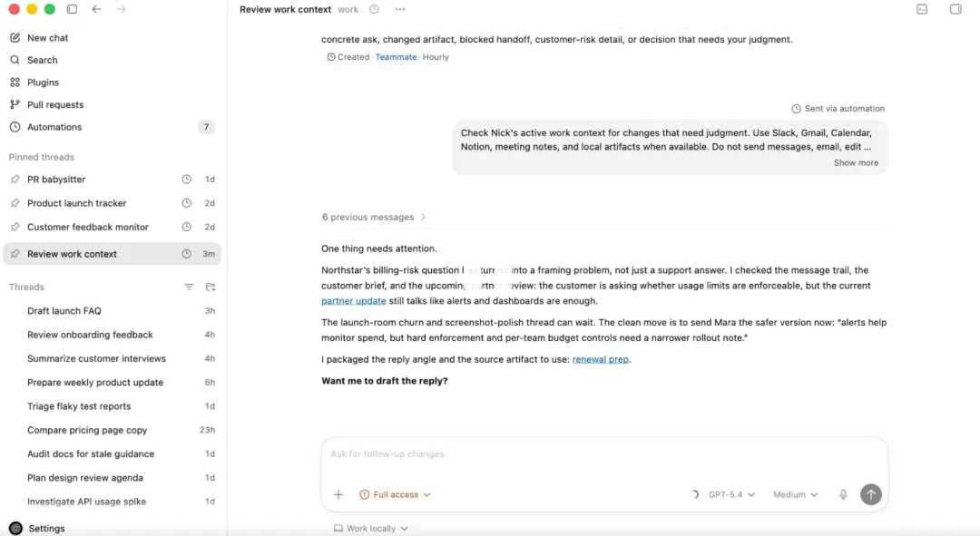
Task: Click the back navigation arrow
Action: [97, 9]
